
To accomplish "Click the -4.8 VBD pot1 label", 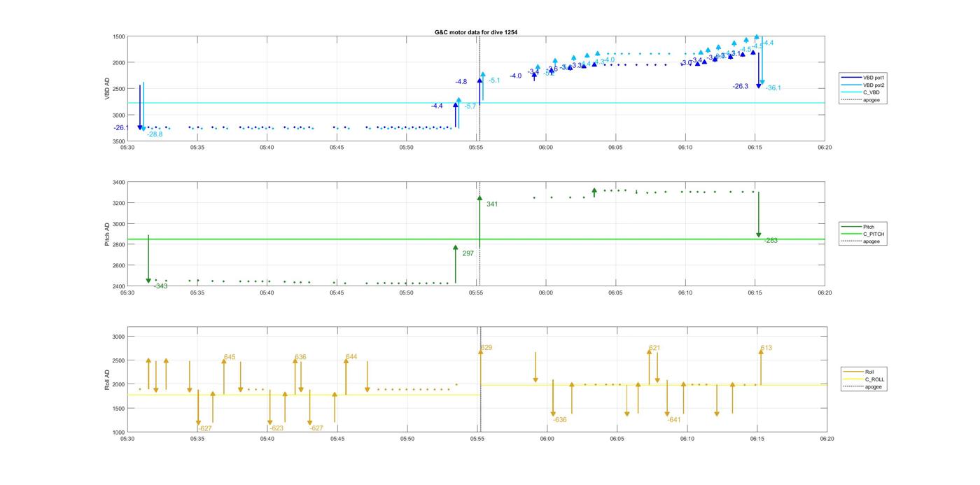I will [461, 82].
